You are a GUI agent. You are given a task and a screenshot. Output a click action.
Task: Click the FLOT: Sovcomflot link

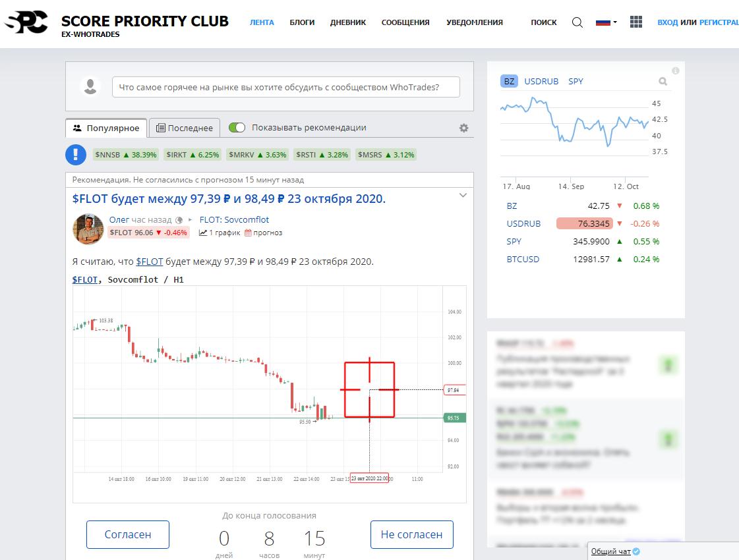pyautogui.click(x=234, y=219)
